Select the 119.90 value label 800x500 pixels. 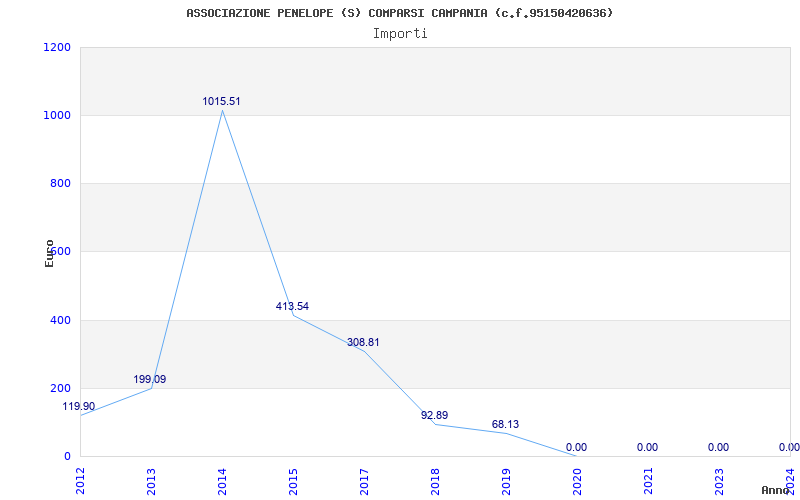tap(79, 407)
